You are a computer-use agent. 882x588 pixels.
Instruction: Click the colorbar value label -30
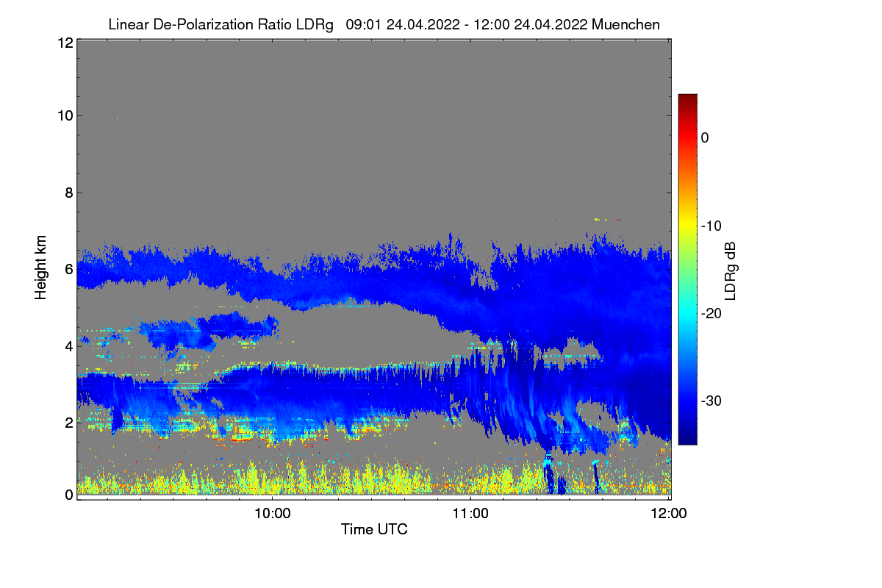711,401
